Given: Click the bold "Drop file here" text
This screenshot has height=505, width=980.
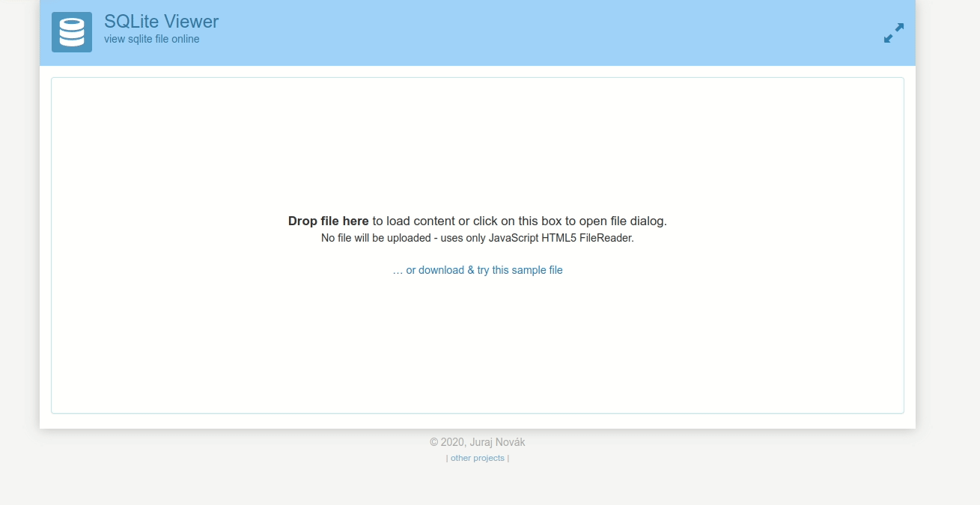Looking at the screenshot, I should 328,221.
